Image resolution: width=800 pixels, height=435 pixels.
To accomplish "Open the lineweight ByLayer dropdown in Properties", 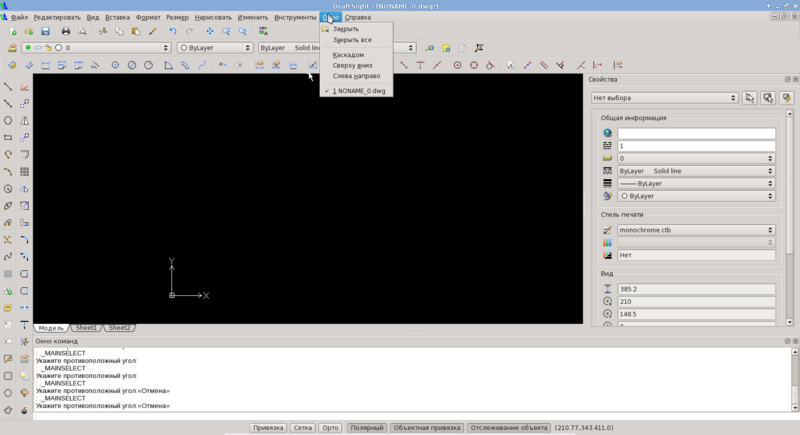I will (x=696, y=184).
